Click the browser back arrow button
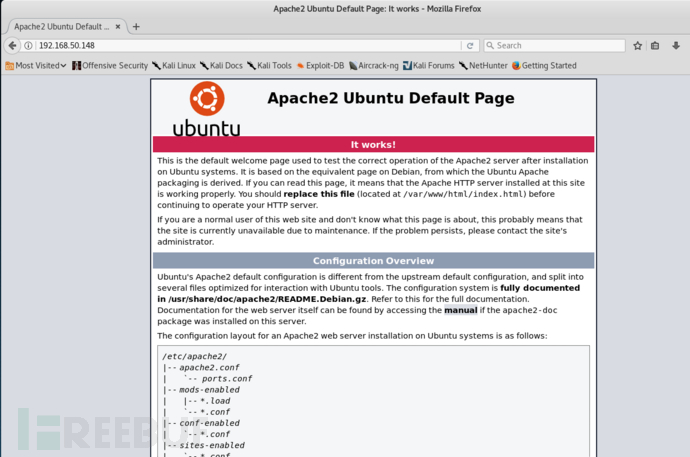This screenshot has height=457, width=690. (x=12, y=45)
